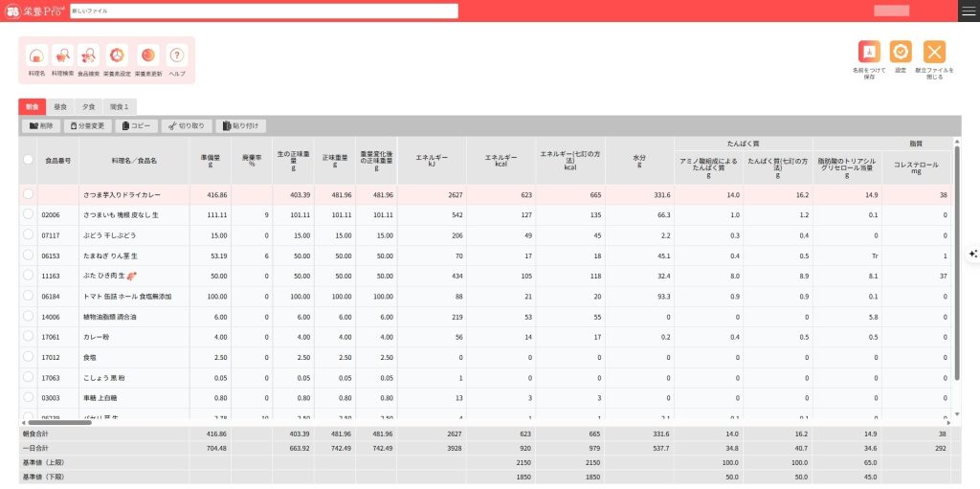Open the 設定 settings gear icon
The image size is (980, 489).
(x=901, y=53)
